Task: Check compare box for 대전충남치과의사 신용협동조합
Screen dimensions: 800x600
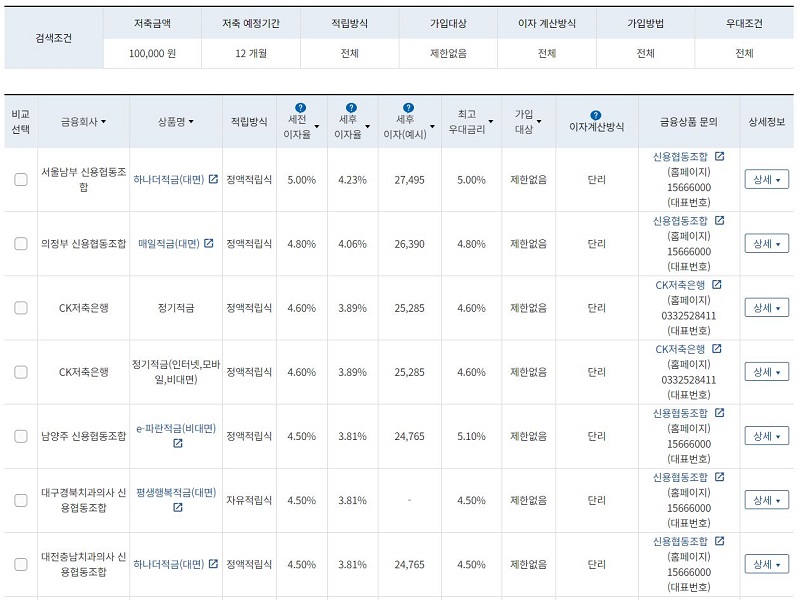Action: (x=21, y=564)
